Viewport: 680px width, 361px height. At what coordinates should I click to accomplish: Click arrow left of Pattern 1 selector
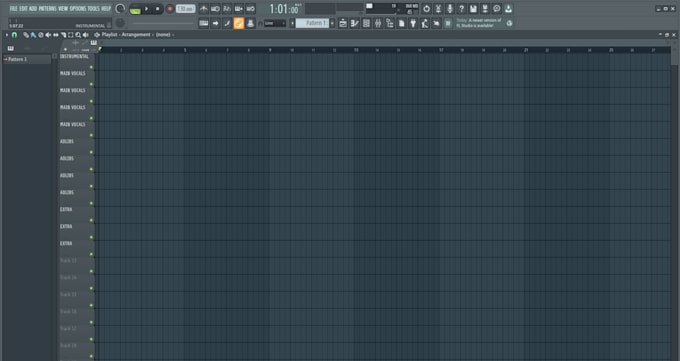coord(292,23)
